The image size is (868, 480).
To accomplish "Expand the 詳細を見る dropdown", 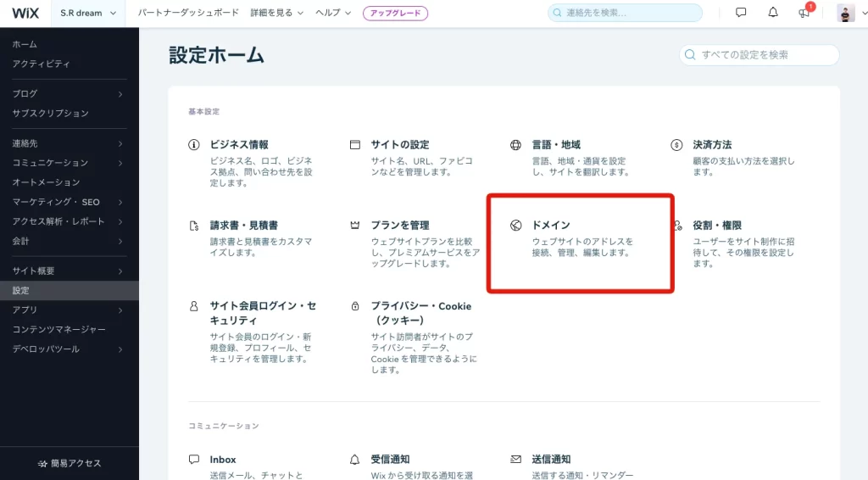I will 277,13.
